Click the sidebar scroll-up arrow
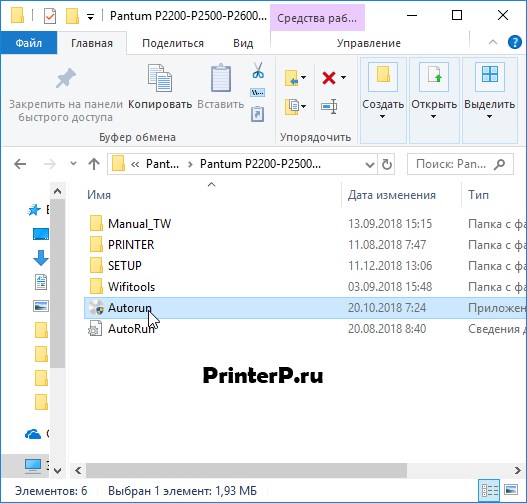This screenshot has height=503, width=527. (57, 191)
